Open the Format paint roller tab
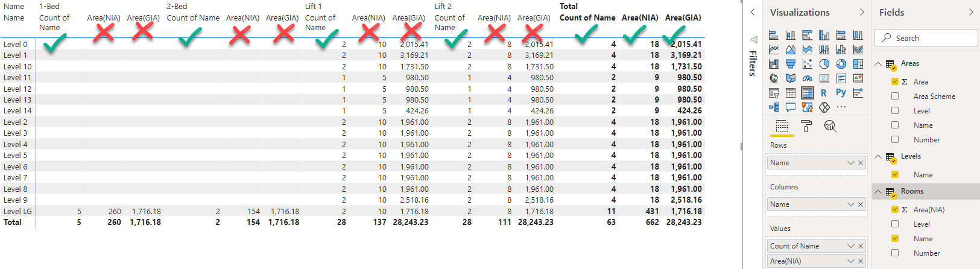Viewport: 980px width, 269px height. point(806,126)
